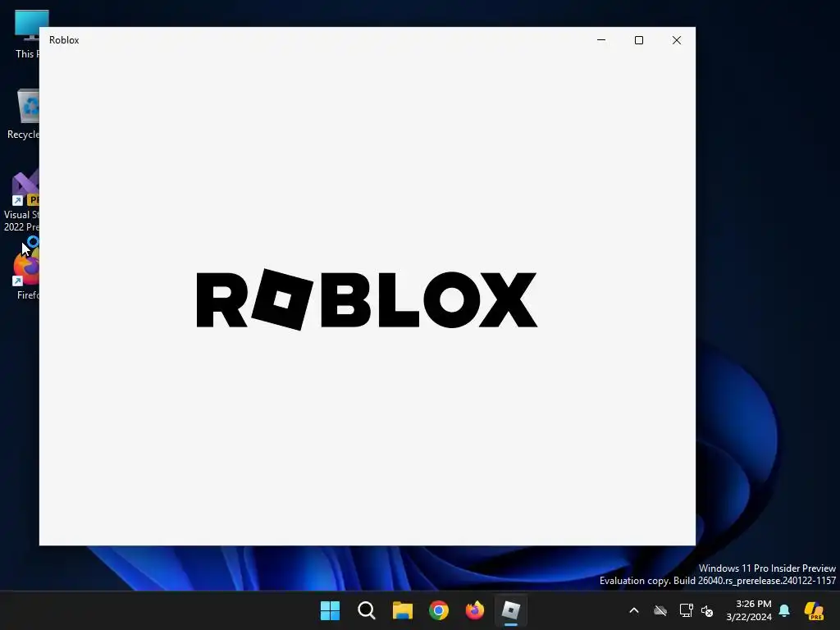Image resolution: width=840 pixels, height=630 pixels.
Task: Launch File Explorer from taskbar
Action: click(402, 610)
